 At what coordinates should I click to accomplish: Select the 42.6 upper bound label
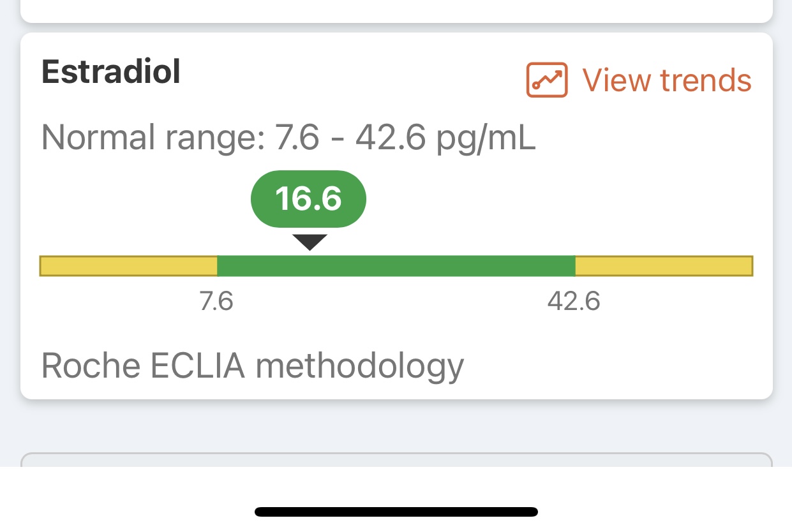point(574,301)
